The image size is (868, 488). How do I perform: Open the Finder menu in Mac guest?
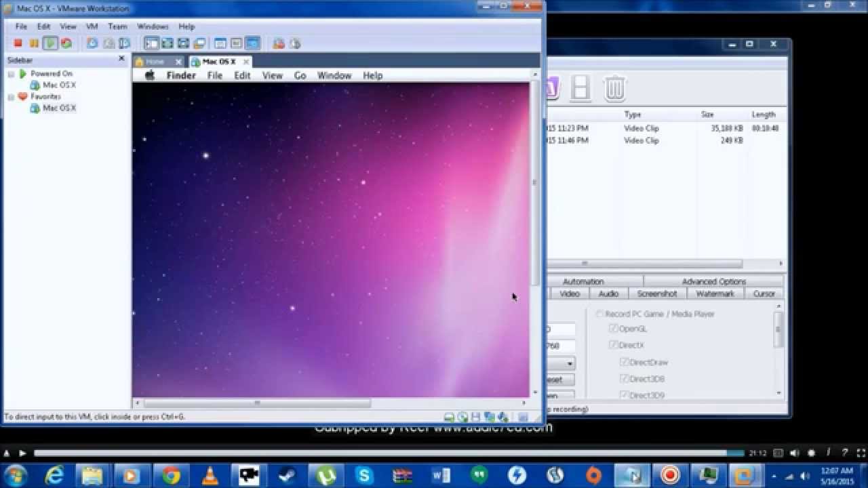(181, 75)
